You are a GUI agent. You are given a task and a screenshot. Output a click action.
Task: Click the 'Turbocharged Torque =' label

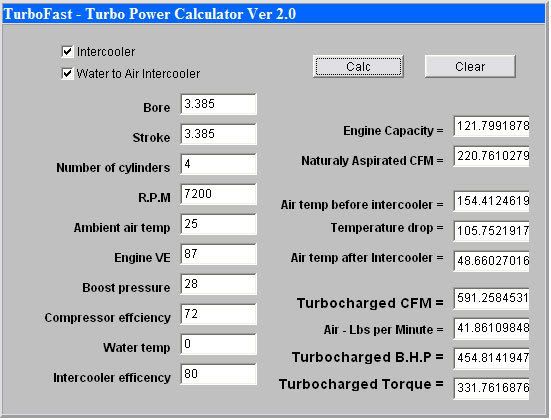pos(361,384)
